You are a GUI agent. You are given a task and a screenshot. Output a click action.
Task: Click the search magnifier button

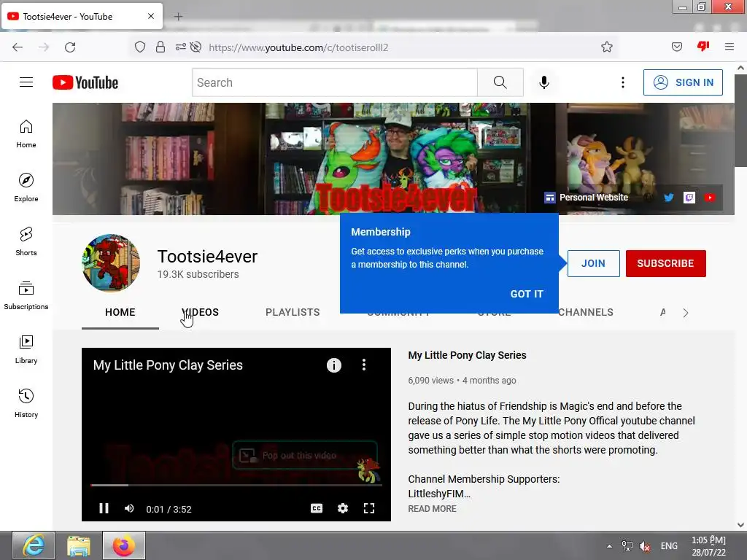pos(500,82)
